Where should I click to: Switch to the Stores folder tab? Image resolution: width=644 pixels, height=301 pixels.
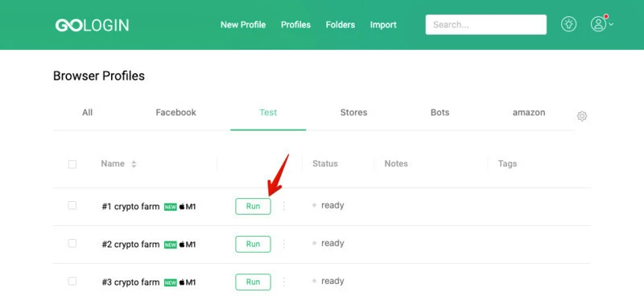click(x=353, y=113)
